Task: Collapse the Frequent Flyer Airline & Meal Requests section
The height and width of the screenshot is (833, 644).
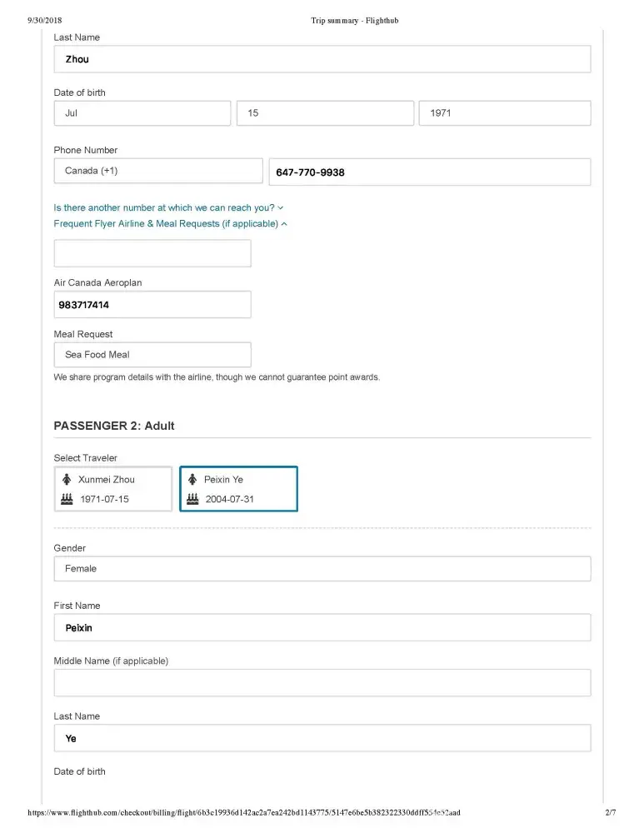Action: coord(171,224)
